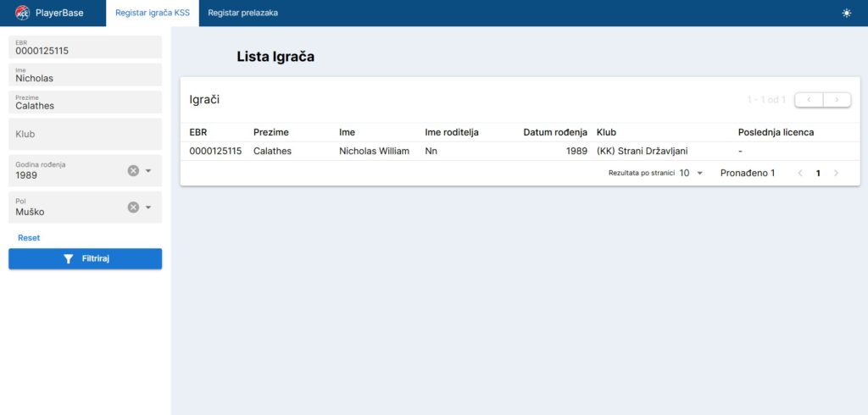Screen dimensions: 868x415
Task: Open Rezultata po stranici dropdown
Action: click(691, 173)
